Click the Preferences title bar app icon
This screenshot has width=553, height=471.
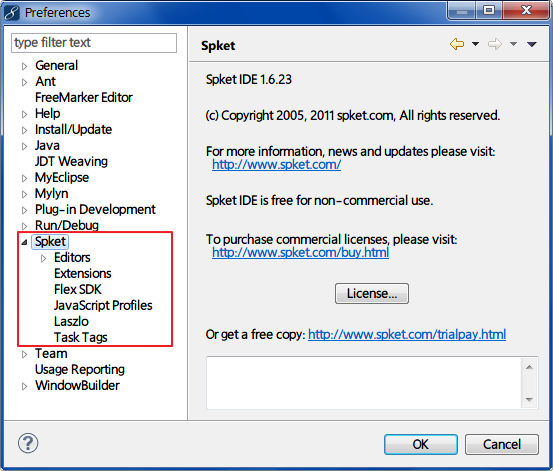[x=12, y=12]
